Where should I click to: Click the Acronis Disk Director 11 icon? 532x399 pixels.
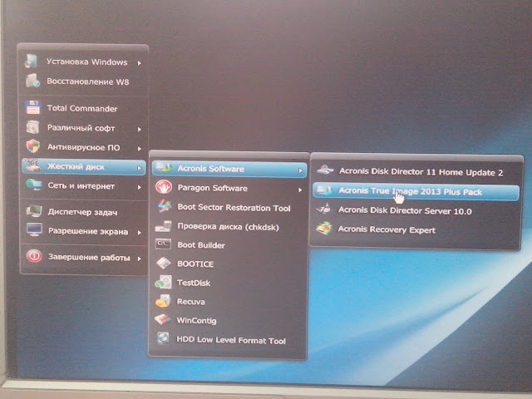click(325, 170)
